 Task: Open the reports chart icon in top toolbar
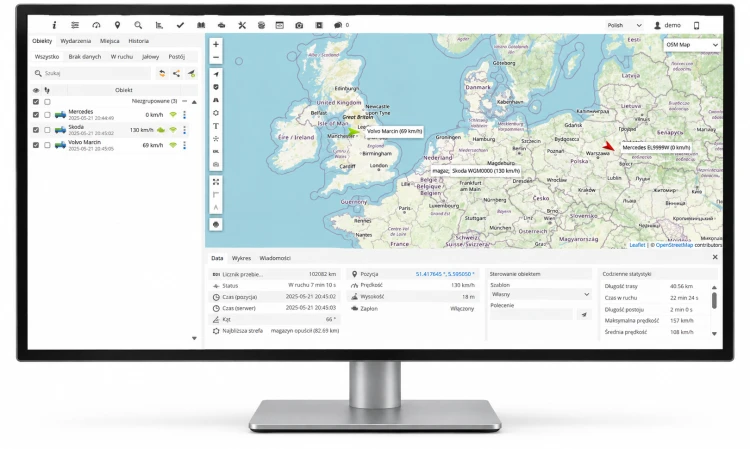[159, 25]
